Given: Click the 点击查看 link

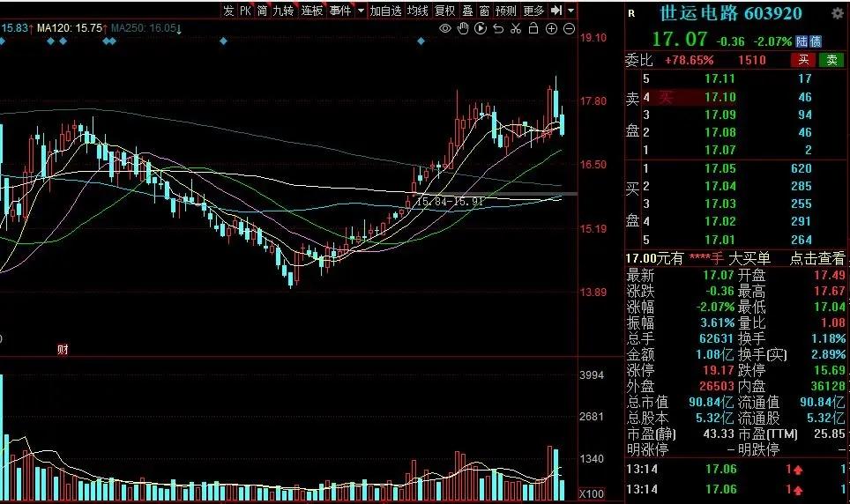Looking at the screenshot, I should pos(816,258).
